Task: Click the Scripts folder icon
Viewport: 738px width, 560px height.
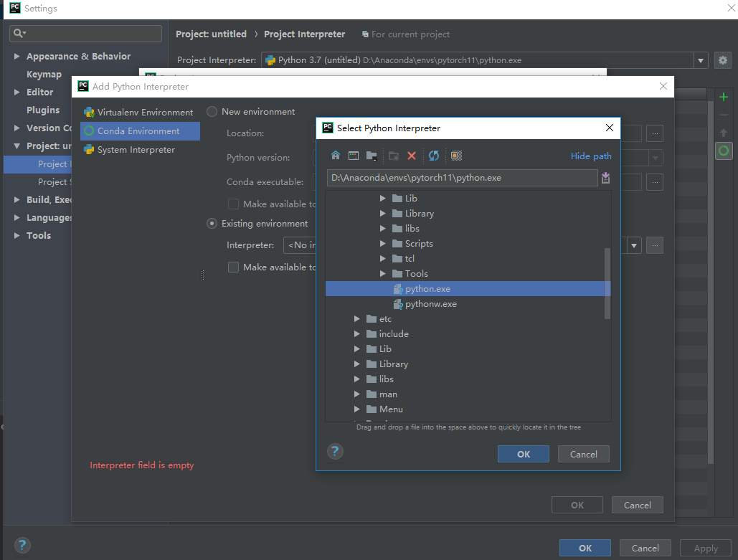Action: coord(397,244)
